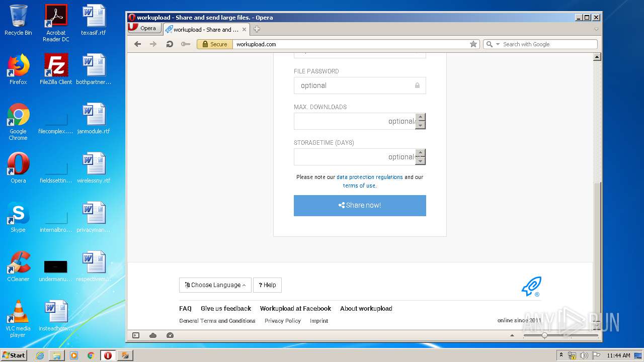Open the Opera Link cloud icon
This screenshot has height=362, width=644.
[x=153, y=335]
